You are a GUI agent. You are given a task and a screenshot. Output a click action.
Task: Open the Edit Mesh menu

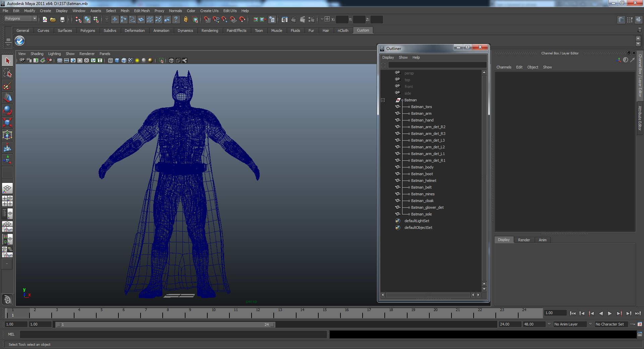coord(142,11)
